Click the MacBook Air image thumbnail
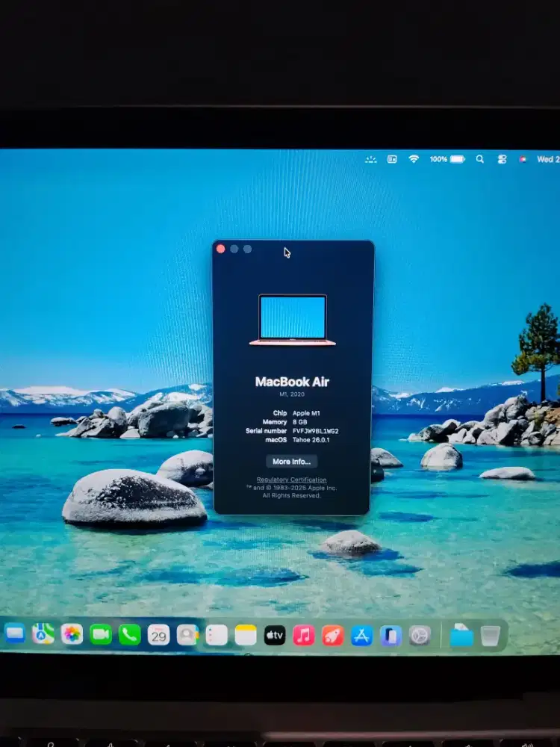Image resolution: width=560 pixels, height=747 pixels. tap(293, 320)
